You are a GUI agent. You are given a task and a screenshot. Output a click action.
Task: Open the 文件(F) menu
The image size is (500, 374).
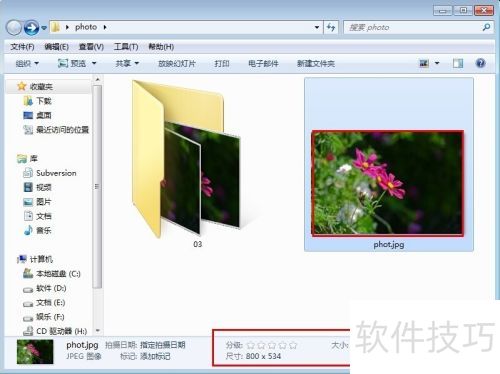(22, 47)
